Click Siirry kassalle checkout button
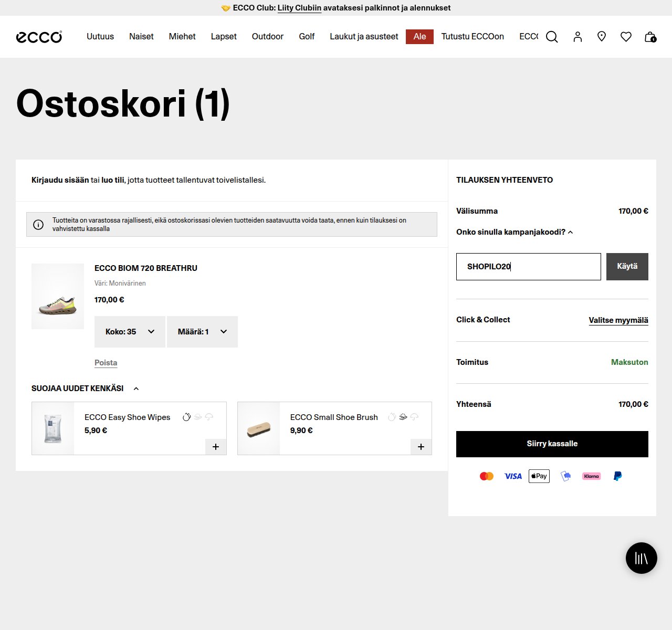Image resolution: width=672 pixels, height=630 pixels. [552, 444]
